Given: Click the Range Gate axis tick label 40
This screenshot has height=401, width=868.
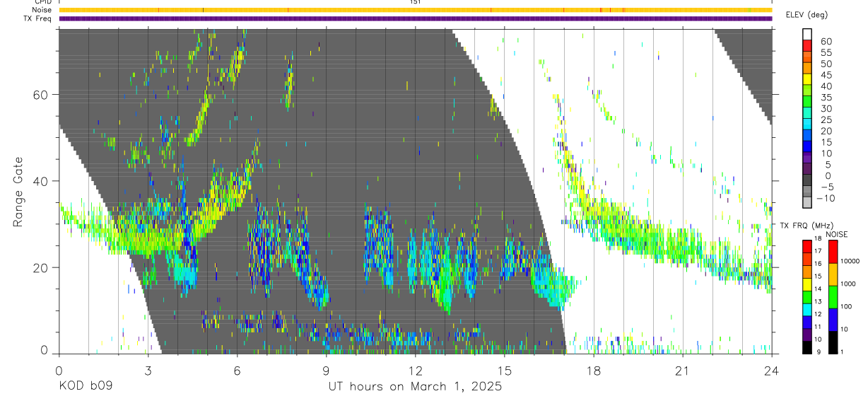Looking at the screenshot, I should coord(42,181).
